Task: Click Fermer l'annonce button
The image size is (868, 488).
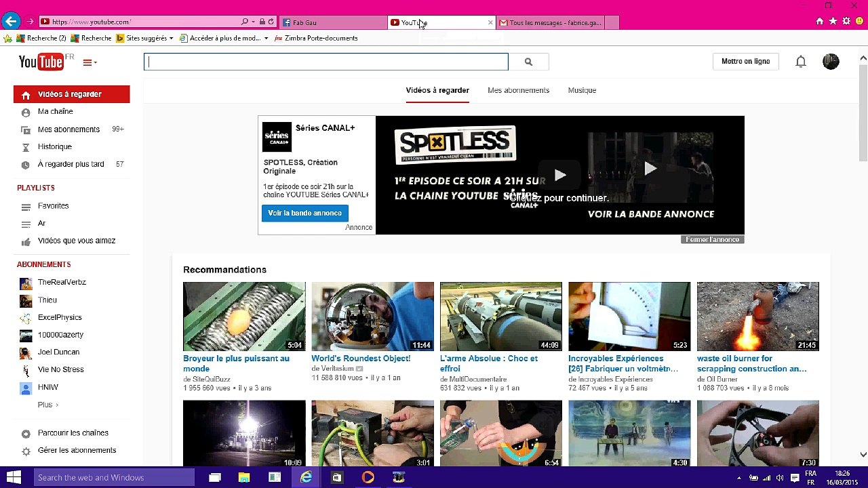Action: [712, 240]
